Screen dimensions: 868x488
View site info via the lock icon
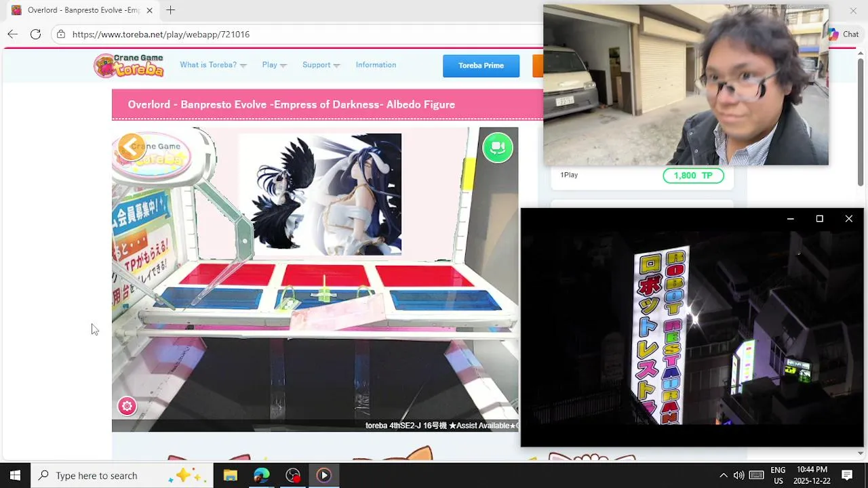point(61,34)
